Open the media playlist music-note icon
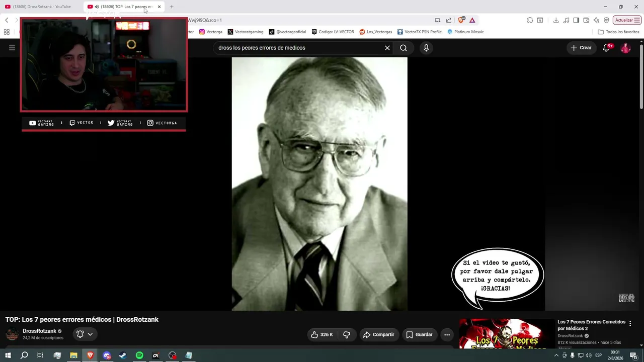 tap(567, 20)
